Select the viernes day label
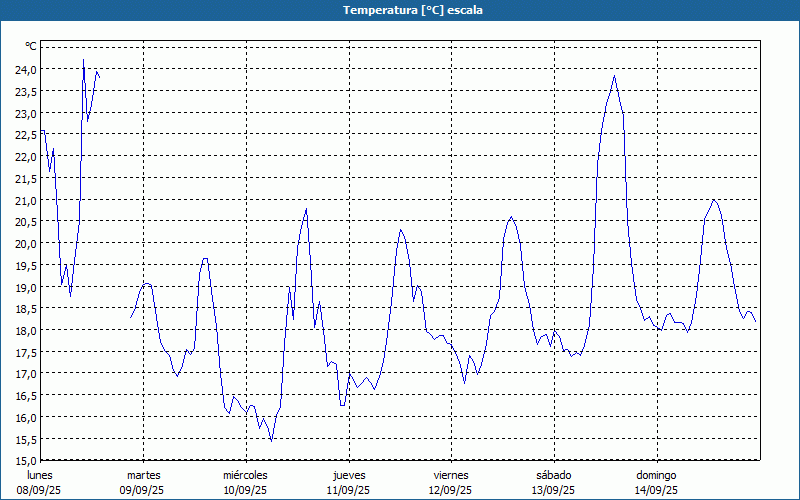The width and height of the screenshot is (800, 500). click(x=451, y=475)
